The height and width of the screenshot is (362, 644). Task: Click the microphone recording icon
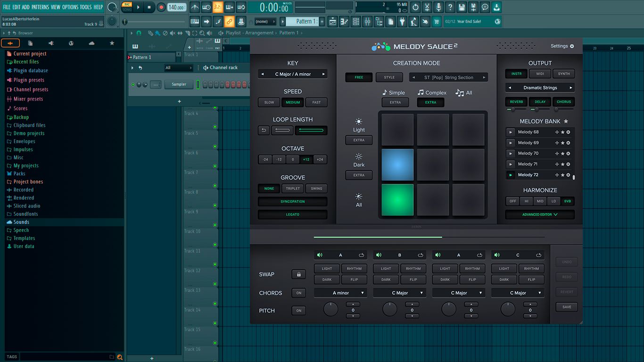(438, 7)
